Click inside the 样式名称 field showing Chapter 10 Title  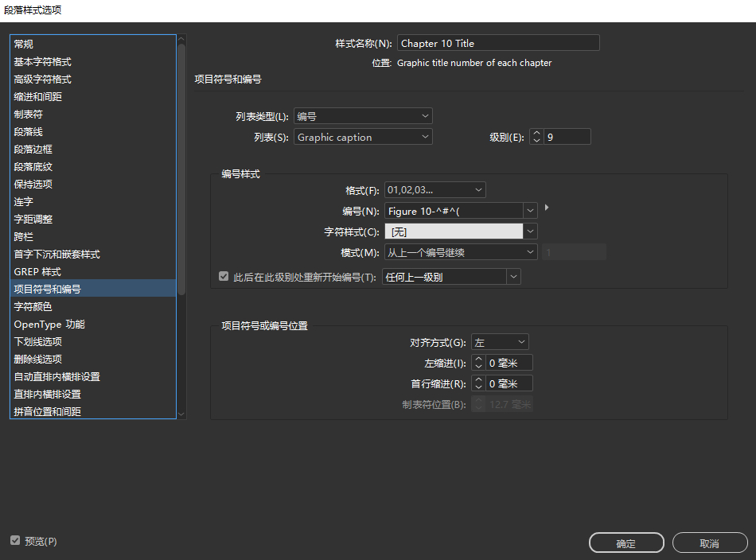pyautogui.click(x=498, y=42)
